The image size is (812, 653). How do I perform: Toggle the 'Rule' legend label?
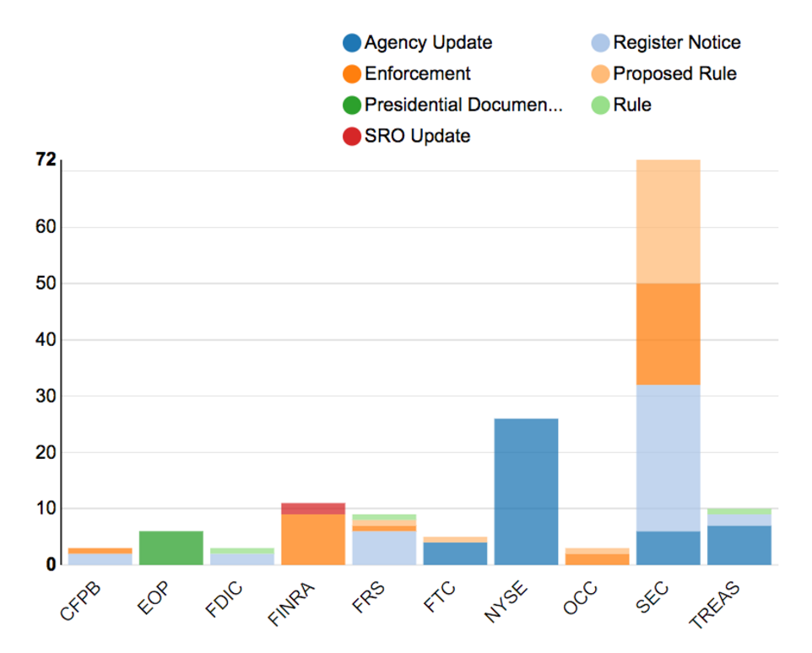(632, 105)
